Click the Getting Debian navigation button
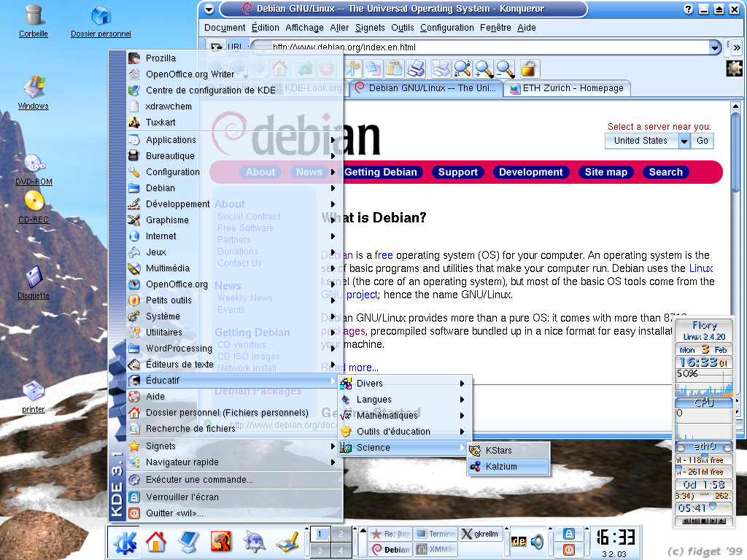The height and width of the screenshot is (560, 747). [x=381, y=172]
